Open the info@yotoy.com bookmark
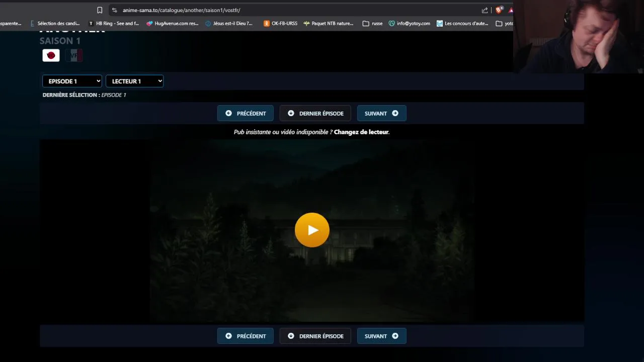This screenshot has width=644, height=362. point(410,23)
